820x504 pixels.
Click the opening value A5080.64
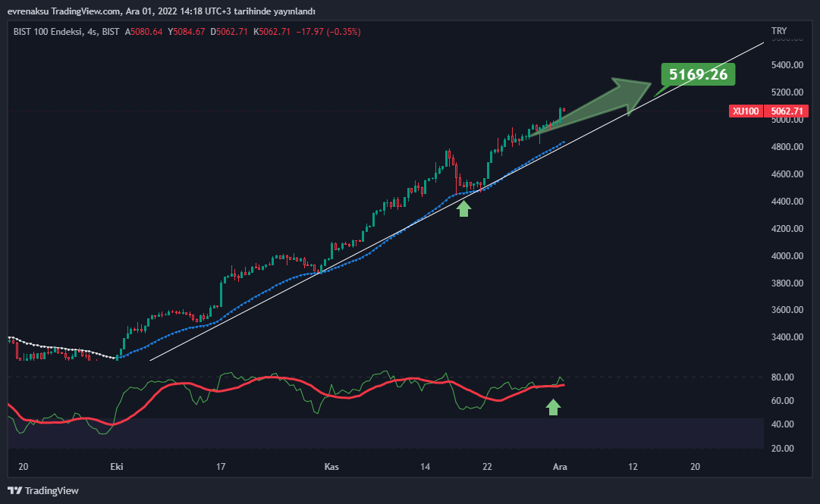144,32
